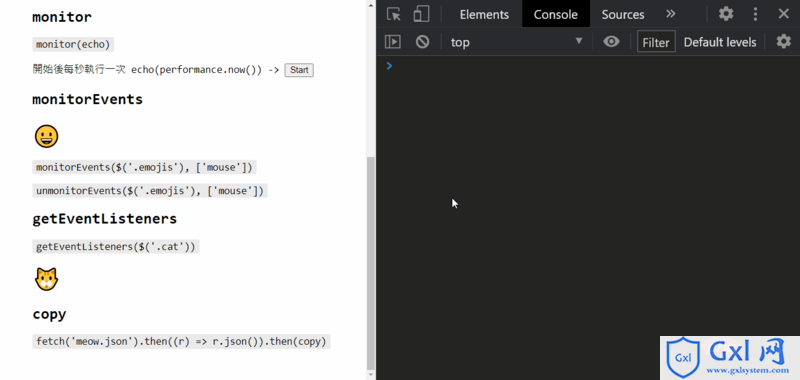Image resolution: width=800 pixels, height=380 pixels.
Task: Click the grinning face emoji
Action: (46, 137)
